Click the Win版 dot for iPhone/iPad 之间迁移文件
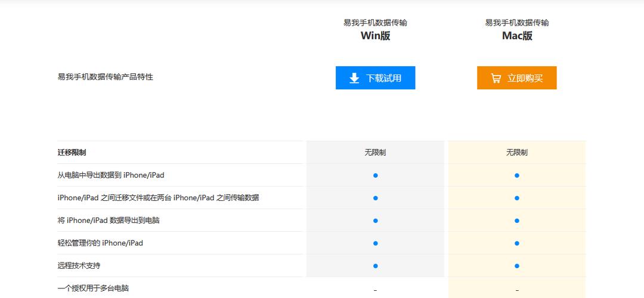This screenshot has width=644, height=298. click(x=376, y=198)
